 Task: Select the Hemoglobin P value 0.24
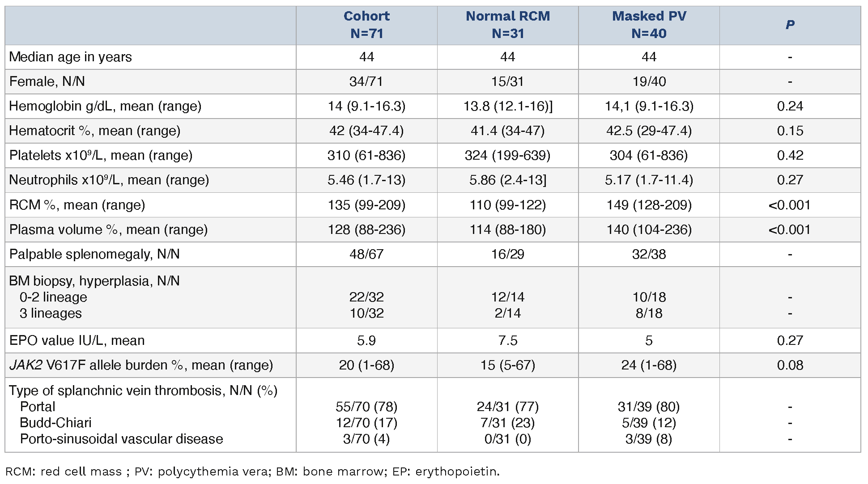click(790, 106)
